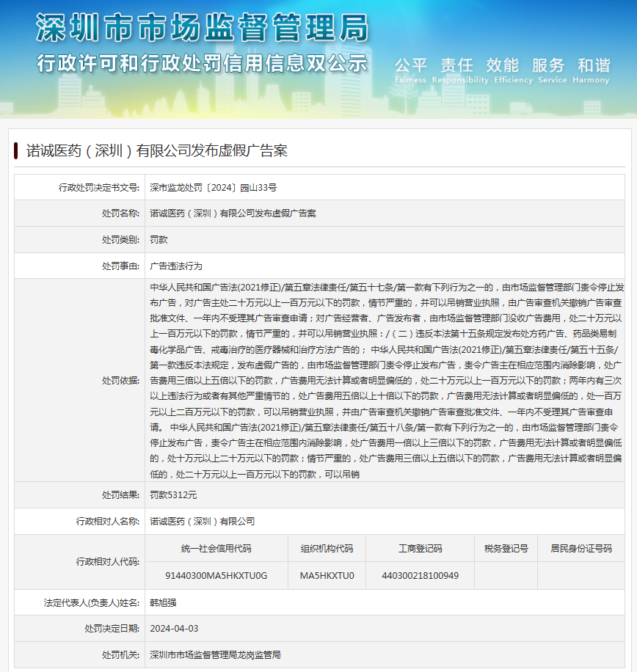637x672 pixels.
Task: Click the page heading 诺诚医药（深圳）有限公司发布虚假广告案
Action: click(157, 151)
